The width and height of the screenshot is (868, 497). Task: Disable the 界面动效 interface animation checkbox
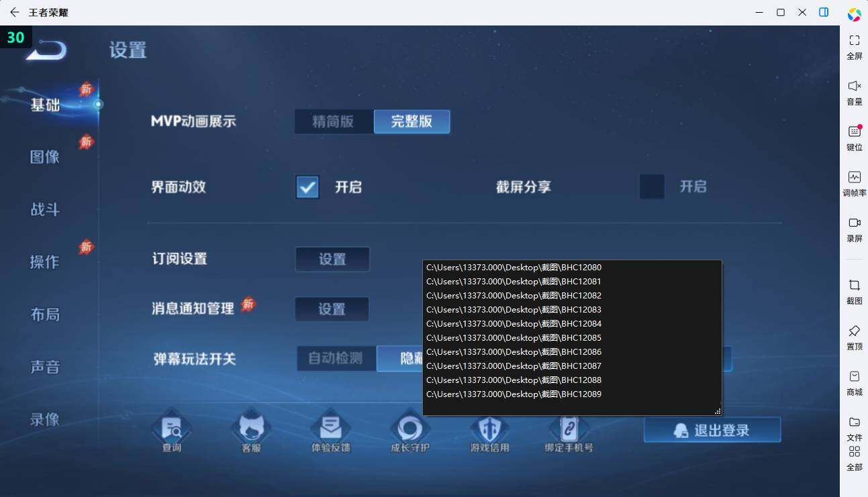tap(307, 187)
